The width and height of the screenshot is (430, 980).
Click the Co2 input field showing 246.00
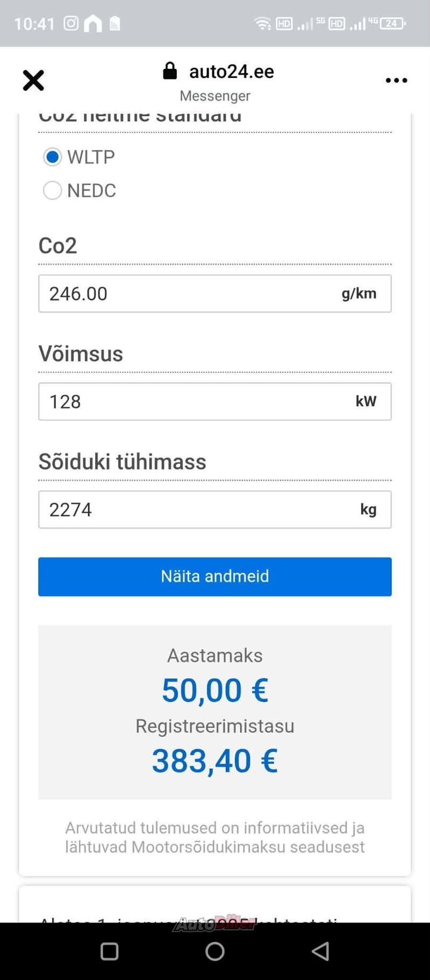[215, 294]
